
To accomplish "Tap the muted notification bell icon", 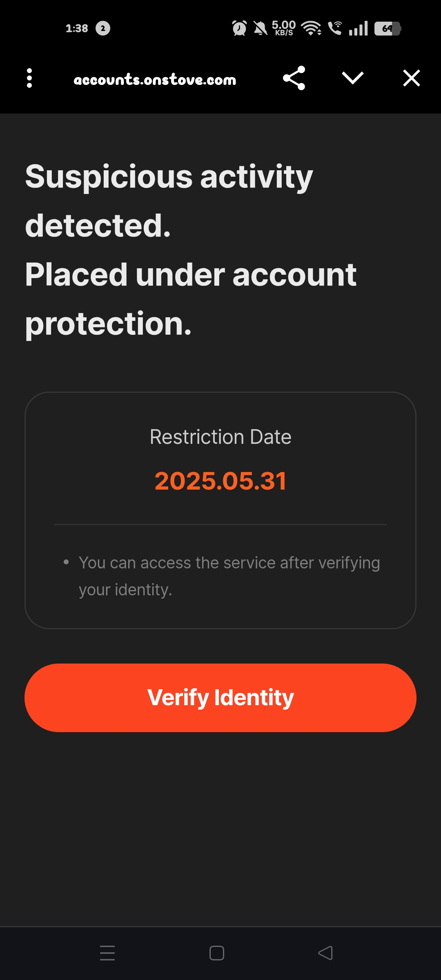I will pos(260,28).
